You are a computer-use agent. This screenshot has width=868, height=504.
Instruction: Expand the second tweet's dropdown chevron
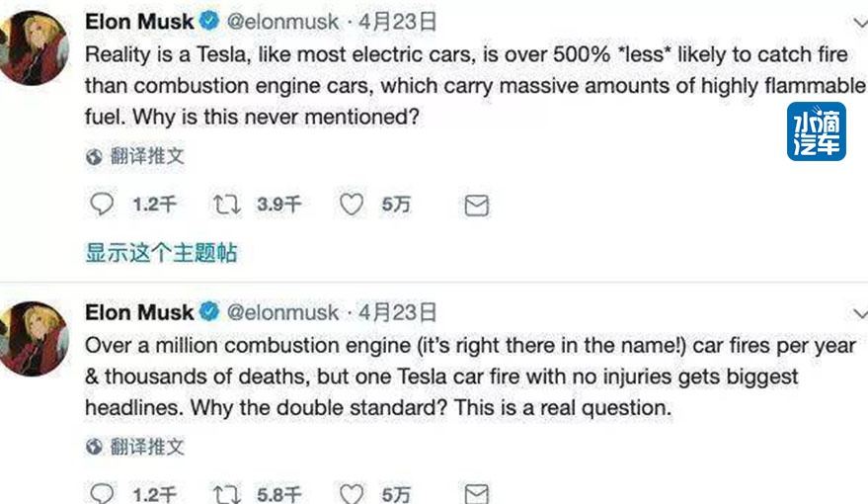pyautogui.click(x=857, y=312)
